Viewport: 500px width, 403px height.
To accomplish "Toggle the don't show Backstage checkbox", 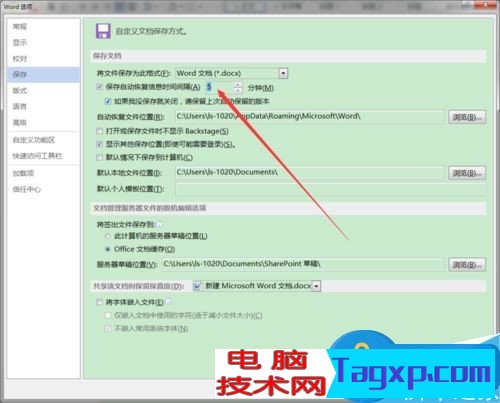I will pyautogui.click(x=99, y=131).
